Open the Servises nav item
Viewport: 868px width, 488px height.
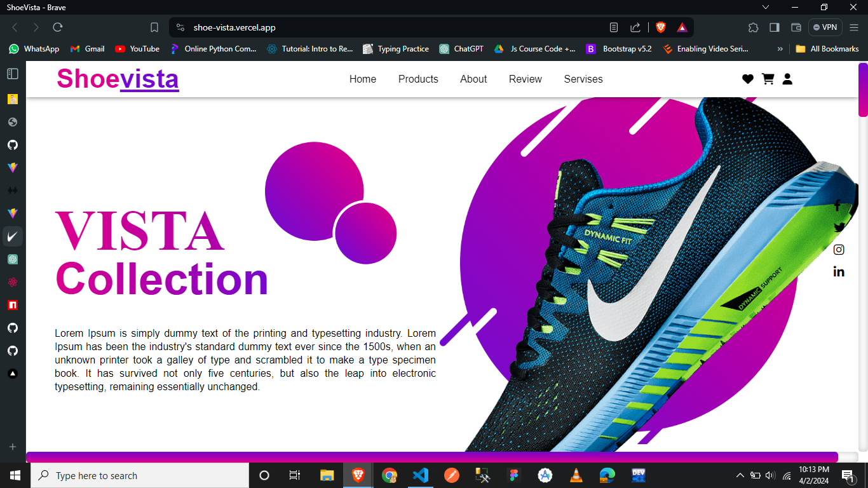click(x=583, y=79)
